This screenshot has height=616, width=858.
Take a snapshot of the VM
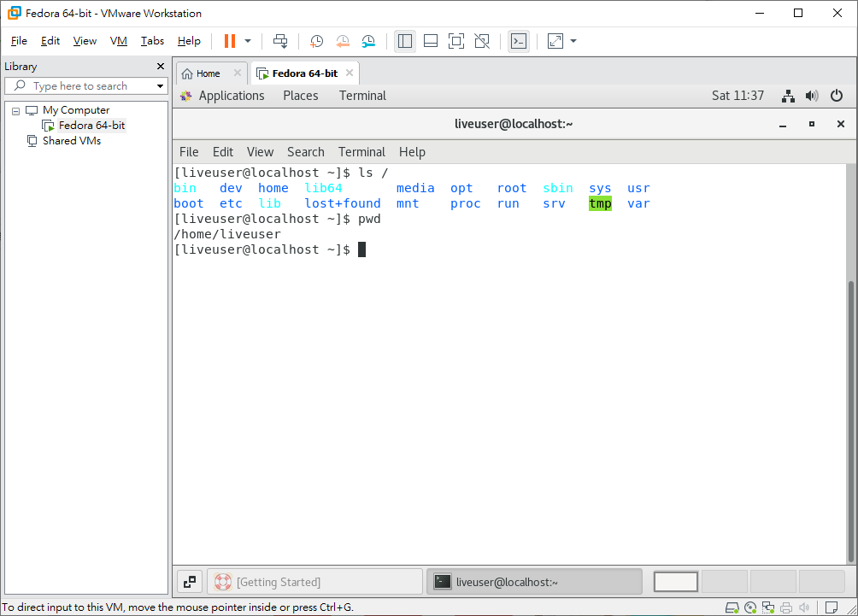click(316, 41)
